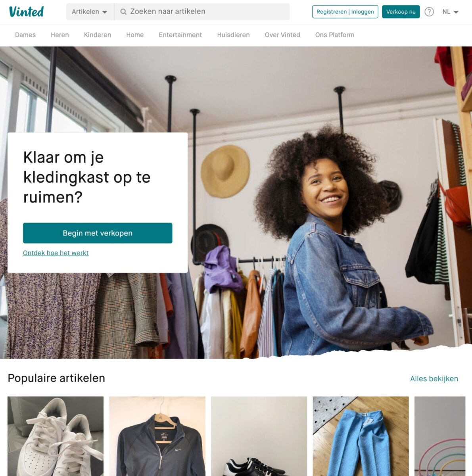Focus the Zoeken naar artikelen search field
The width and height of the screenshot is (472, 476).
coord(202,12)
